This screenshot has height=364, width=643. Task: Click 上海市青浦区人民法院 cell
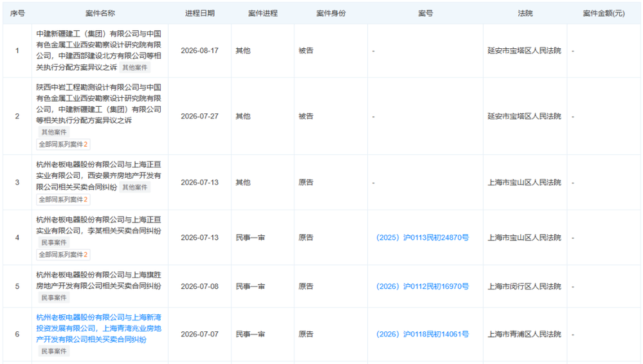click(x=524, y=334)
